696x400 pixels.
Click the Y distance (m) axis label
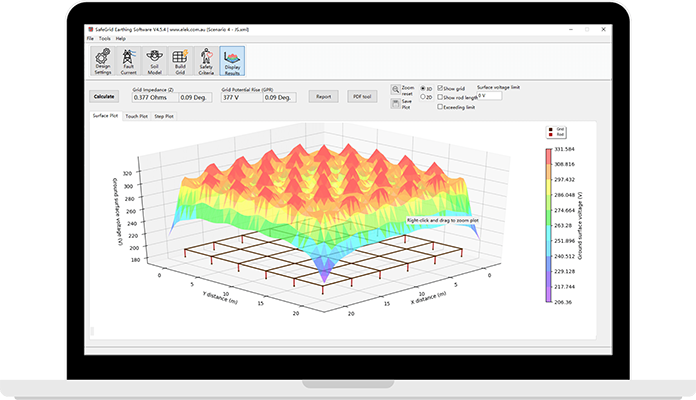(220, 297)
